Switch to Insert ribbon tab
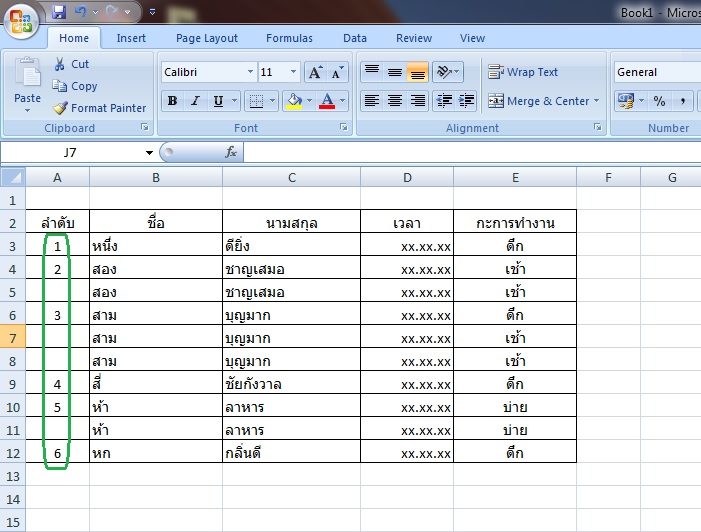Screen dimensions: 701x532 pos(131,38)
